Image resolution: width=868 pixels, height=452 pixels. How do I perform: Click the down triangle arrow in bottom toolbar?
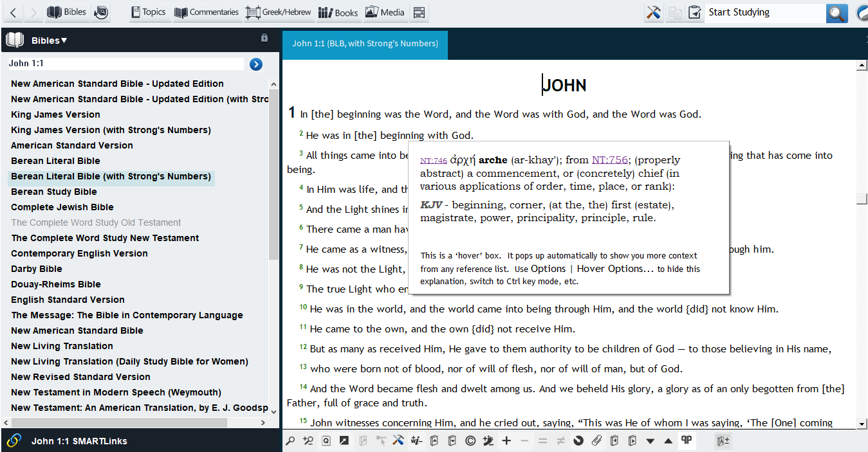pyautogui.click(x=651, y=441)
